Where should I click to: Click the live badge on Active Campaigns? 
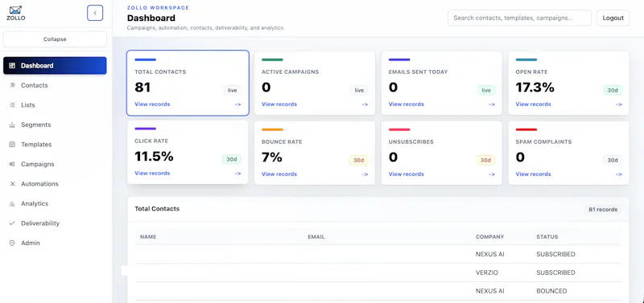359,90
